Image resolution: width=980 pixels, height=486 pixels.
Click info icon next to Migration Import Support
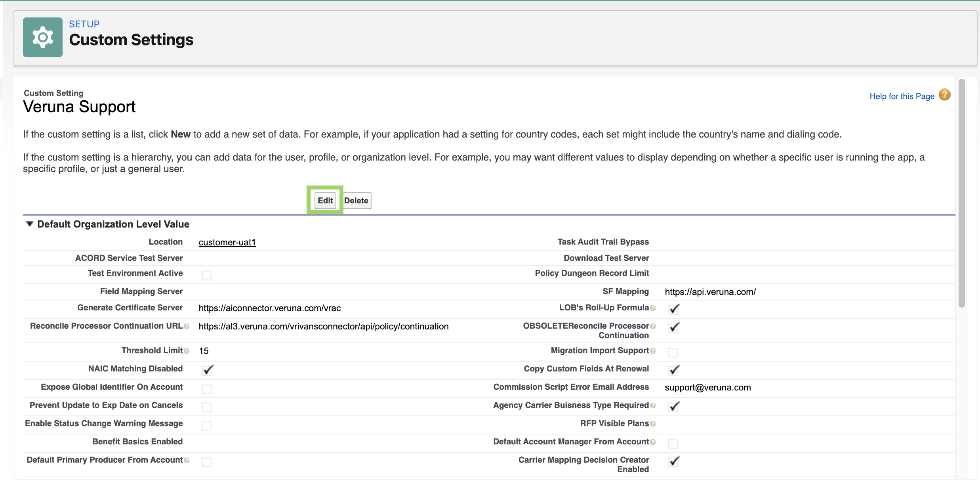pyautogui.click(x=653, y=351)
